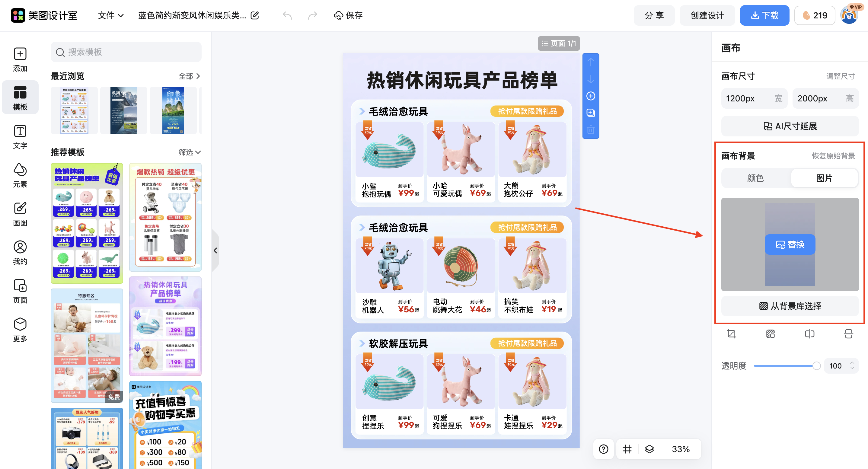Screen dimensions: 868x469
Task: Click the undo arrow in the top bar
Action: pos(287,15)
